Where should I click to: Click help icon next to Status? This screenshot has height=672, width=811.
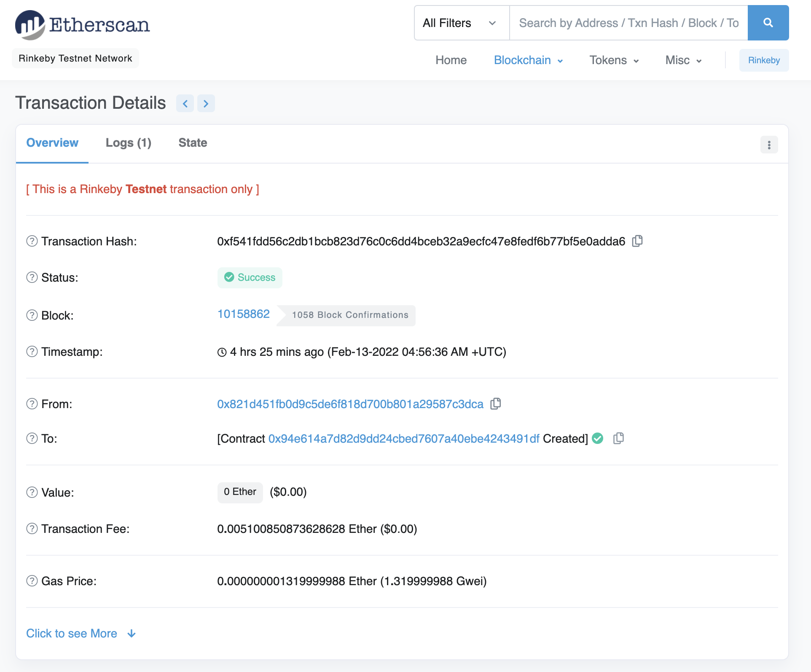[x=32, y=277]
